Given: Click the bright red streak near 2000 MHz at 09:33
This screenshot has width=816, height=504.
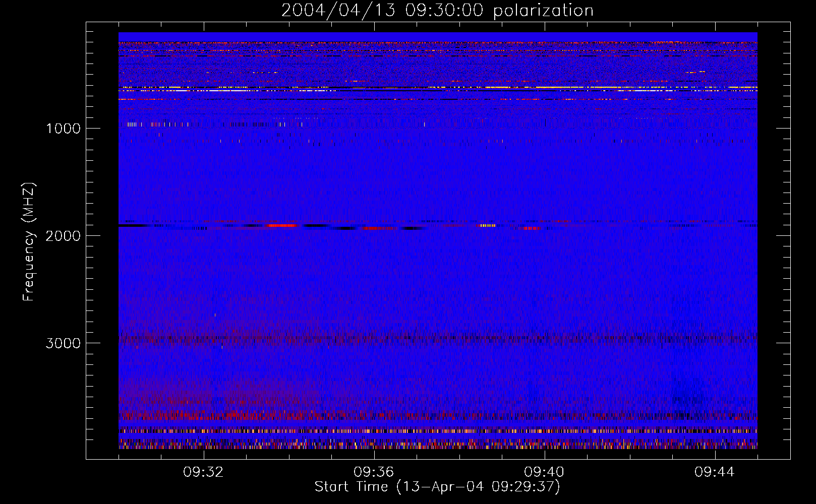Looking at the screenshot, I should tap(282, 226).
